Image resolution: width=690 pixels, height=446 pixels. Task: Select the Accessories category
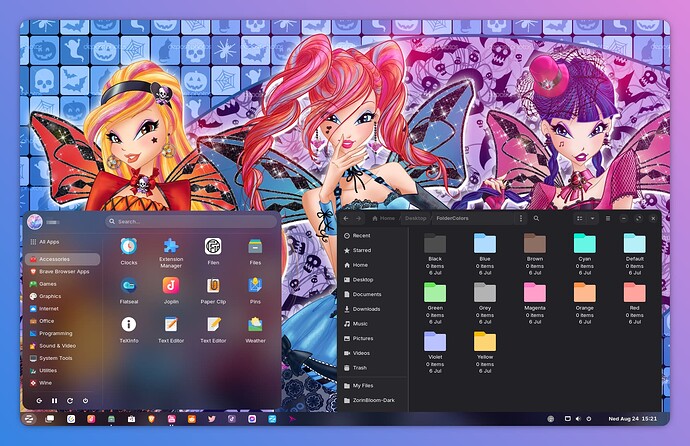click(x=62, y=259)
